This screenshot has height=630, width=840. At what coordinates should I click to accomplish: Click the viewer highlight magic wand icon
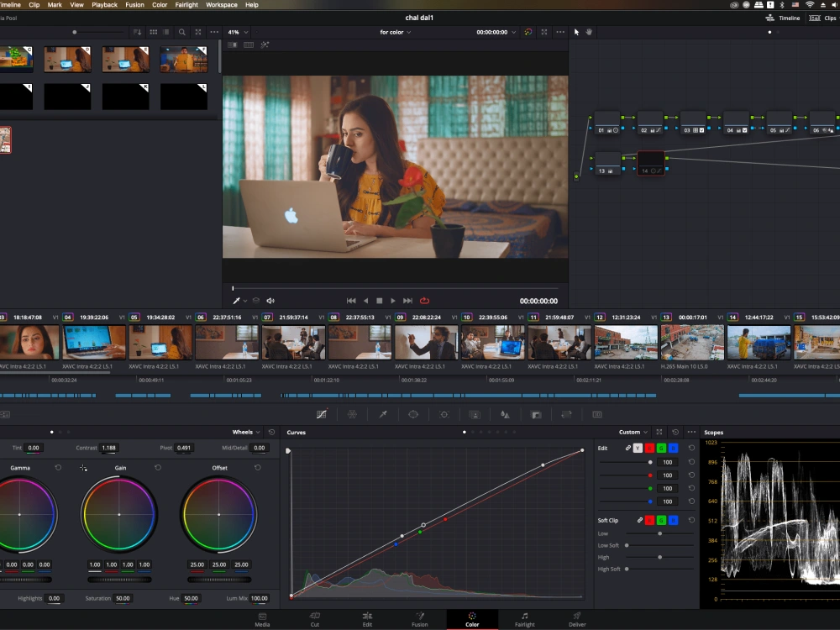point(265,45)
